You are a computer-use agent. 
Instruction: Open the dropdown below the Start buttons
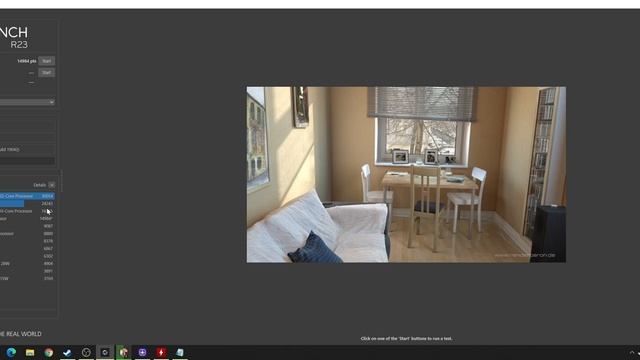[x=27, y=102]
